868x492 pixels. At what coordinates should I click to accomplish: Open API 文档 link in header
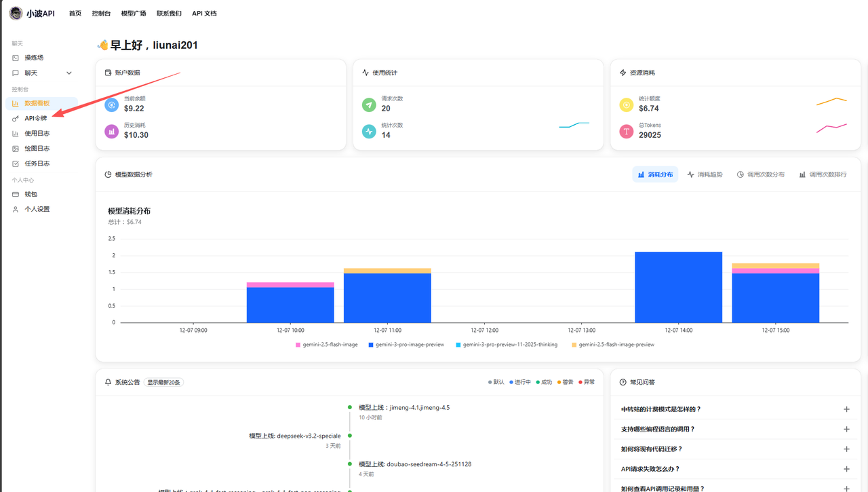pyautogui.click(x=204, y=14)
